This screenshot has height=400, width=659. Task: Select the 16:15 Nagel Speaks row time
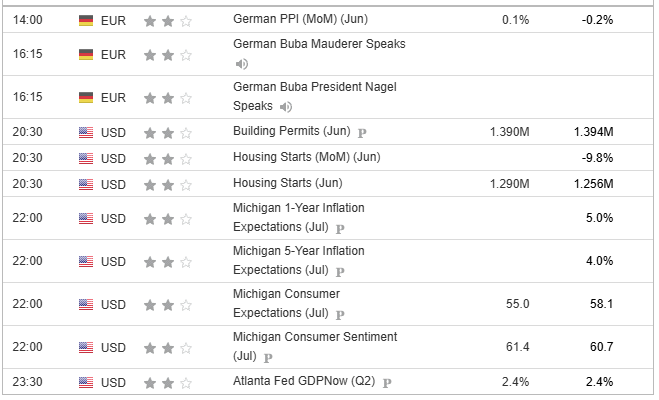28,97
